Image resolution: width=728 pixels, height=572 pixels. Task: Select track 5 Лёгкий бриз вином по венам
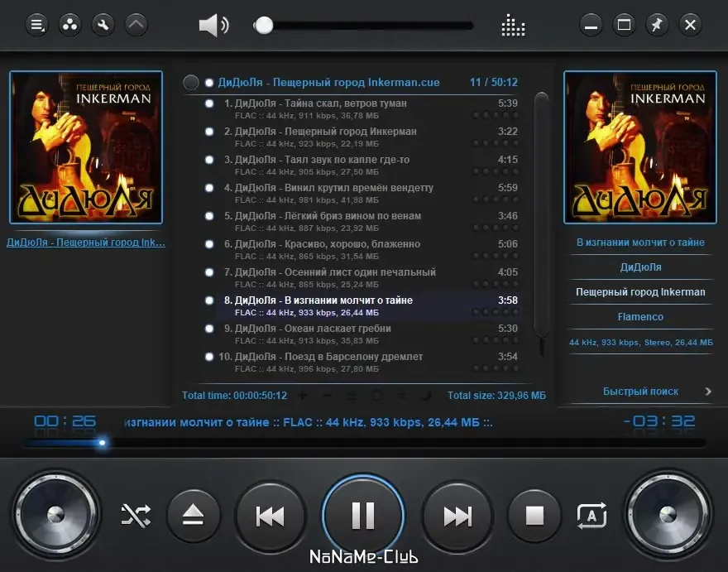[367, 222]
